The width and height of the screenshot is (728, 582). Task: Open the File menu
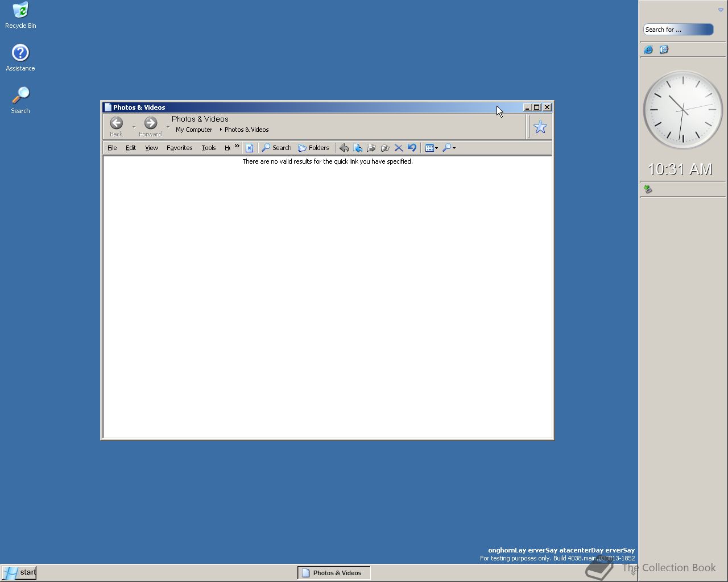pyautogui.click(x=112, y=148)
